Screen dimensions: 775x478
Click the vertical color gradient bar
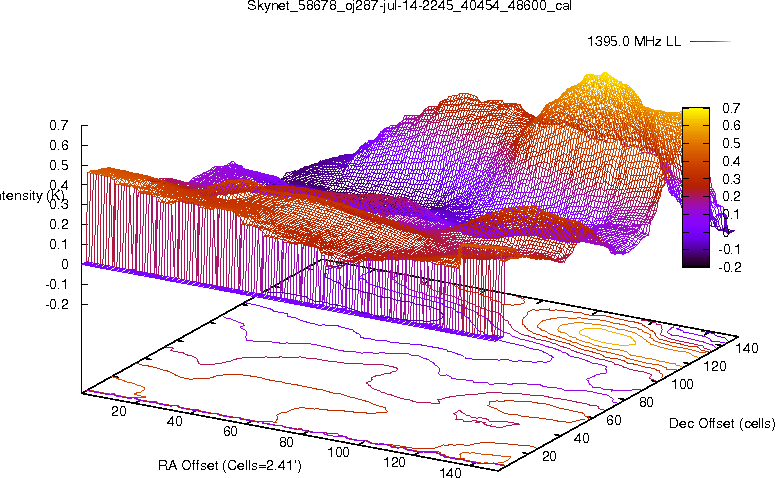pyautogui.click(x=696, y=187)
